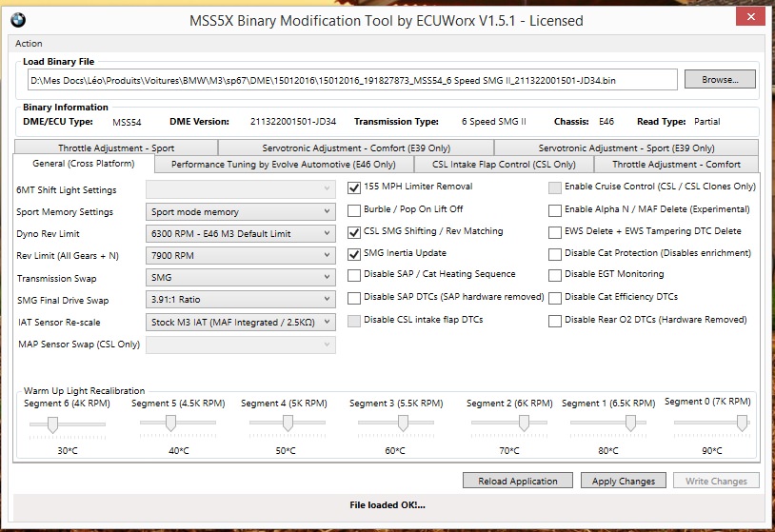Expand the SMG Final Drive Swap dropdown

point(241,300)
